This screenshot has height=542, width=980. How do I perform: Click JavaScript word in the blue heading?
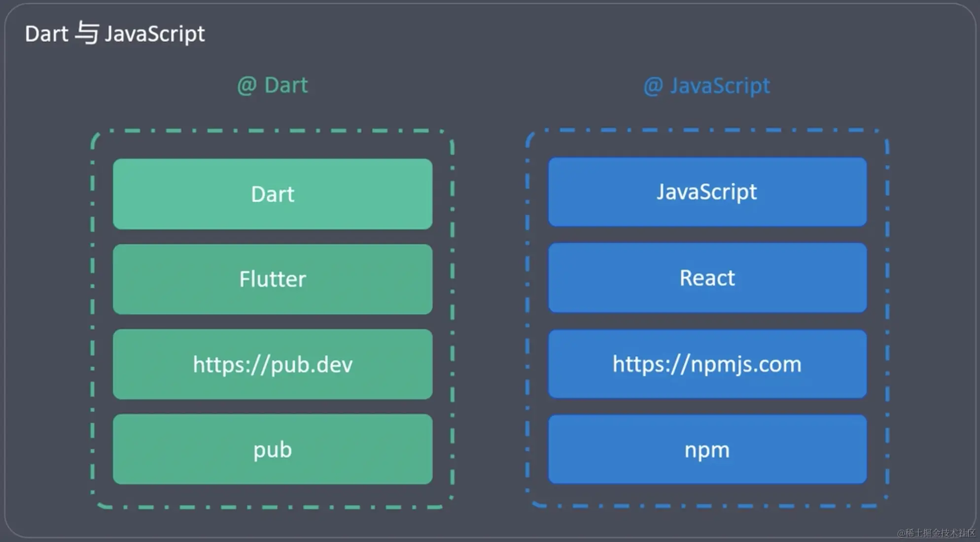click(720, 86)
